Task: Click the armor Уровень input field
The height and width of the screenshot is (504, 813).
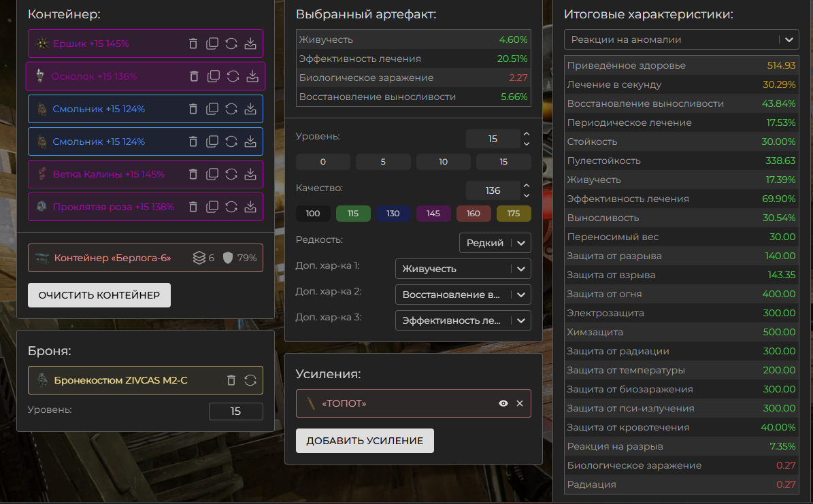Action: click(235, 411)
